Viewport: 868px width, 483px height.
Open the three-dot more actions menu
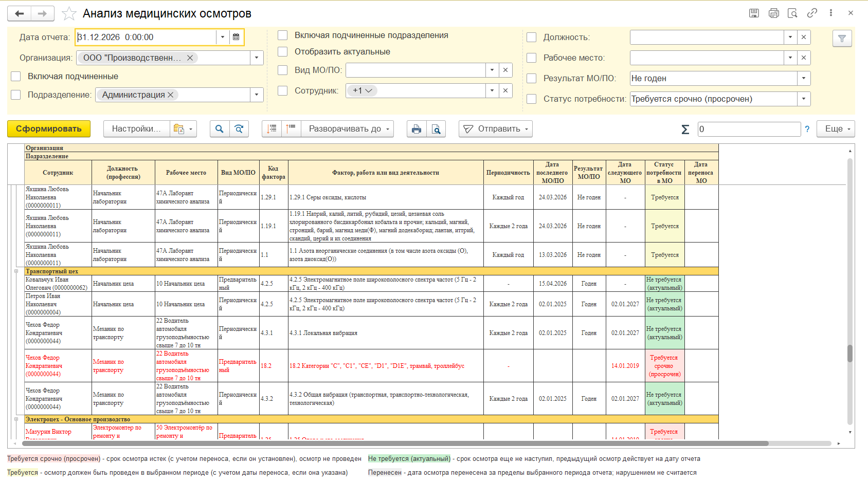pos(831,13)
